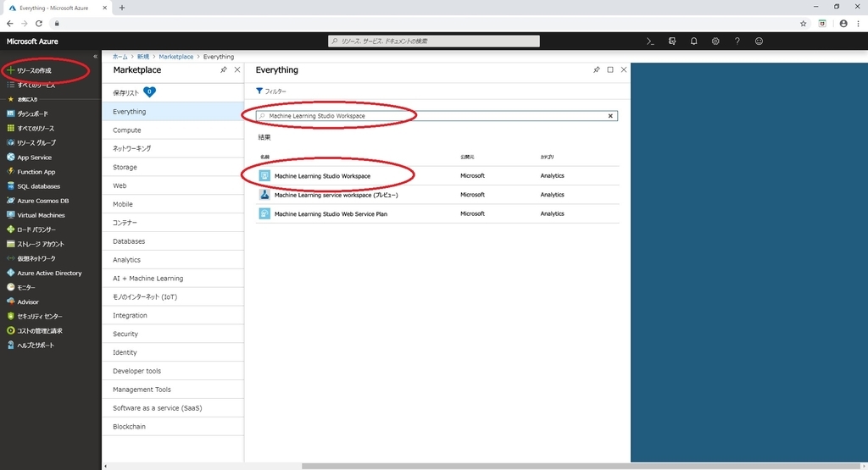Select the Everything marketplace category
Screen dimensions: 868x470
coord(173,112)
